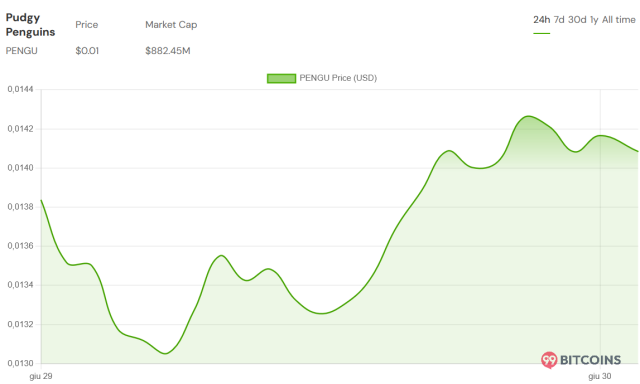Click the PENGU Price (USD) legend label

pos(338,78)
